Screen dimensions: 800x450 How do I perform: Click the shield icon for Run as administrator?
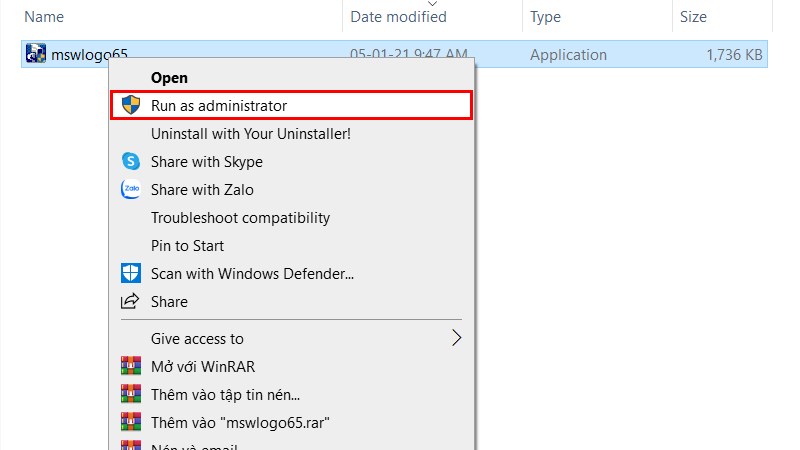pos(130,105)
